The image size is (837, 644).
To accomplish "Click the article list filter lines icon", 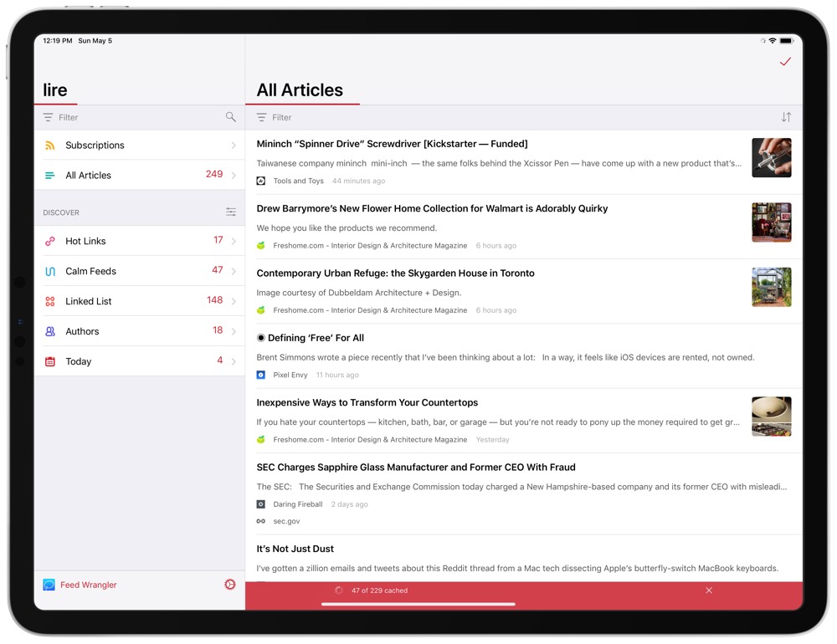I will click(x=261, y=117).
